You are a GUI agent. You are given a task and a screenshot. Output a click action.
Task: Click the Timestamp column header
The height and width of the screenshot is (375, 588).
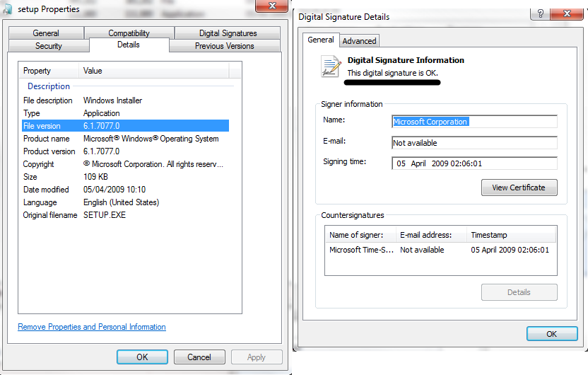pos(512,235)
